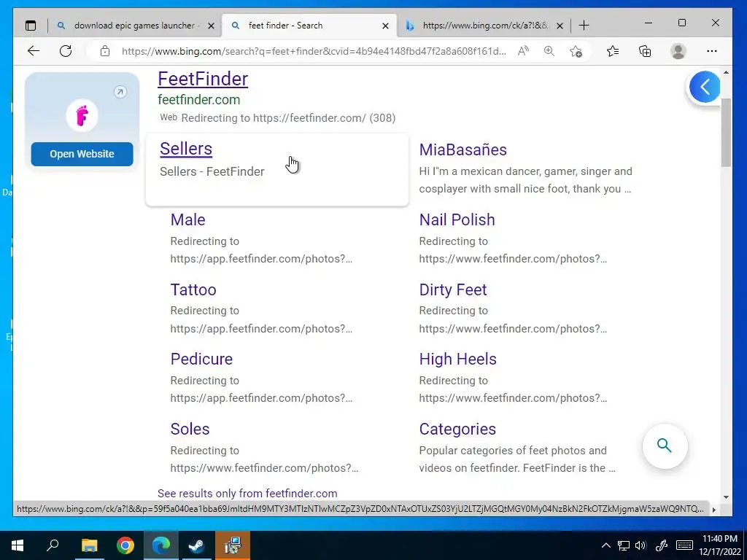The height and width of the screenshot is (560, 747).
Task: Go back with the browser back arrow
Action: 34,51
